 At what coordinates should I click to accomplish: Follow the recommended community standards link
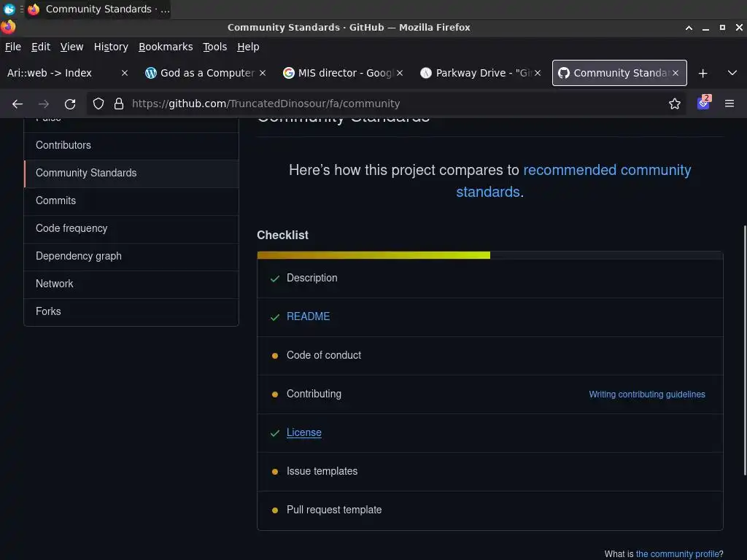tap(606, 171)
